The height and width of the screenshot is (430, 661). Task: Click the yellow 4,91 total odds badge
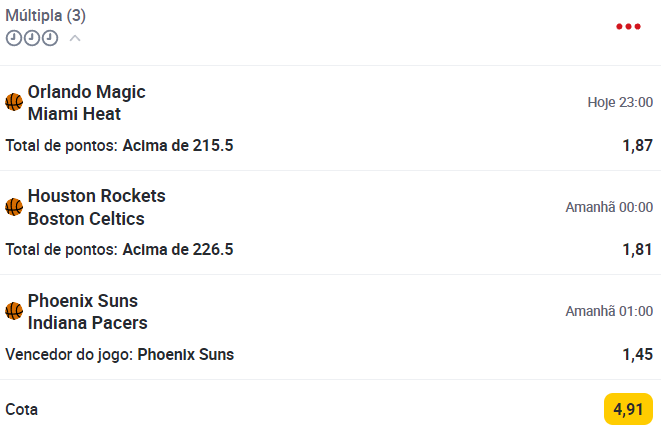[x=628, y=409]
